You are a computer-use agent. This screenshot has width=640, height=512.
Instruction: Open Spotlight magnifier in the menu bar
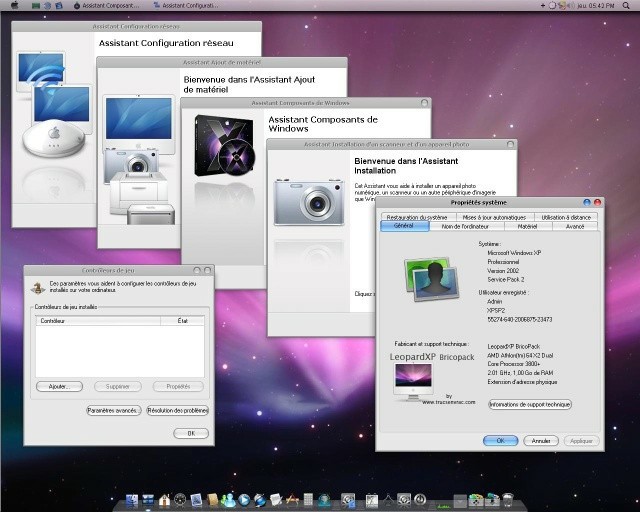click(x=626, y=5)
